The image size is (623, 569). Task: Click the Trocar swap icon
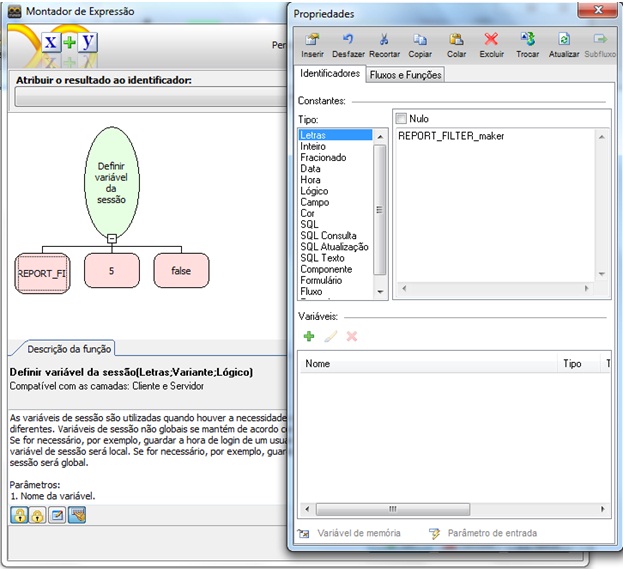(528, 39)
